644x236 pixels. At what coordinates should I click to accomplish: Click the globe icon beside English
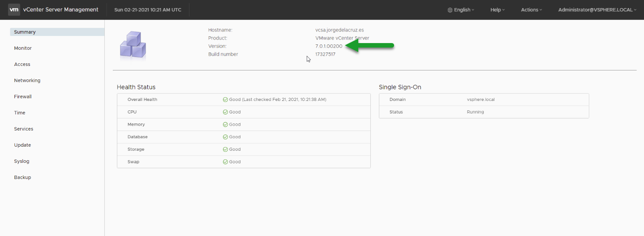[450, 10]
